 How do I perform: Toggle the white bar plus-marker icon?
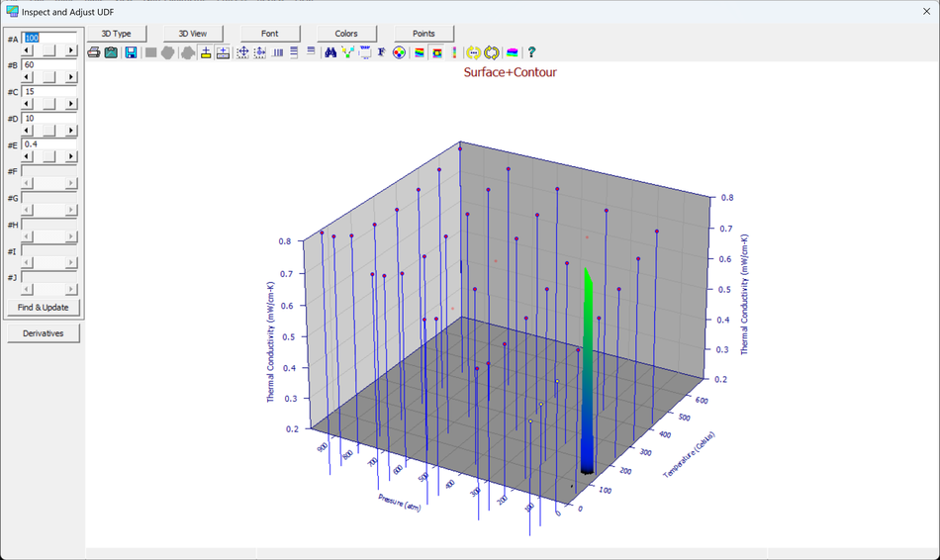[223, 52]
